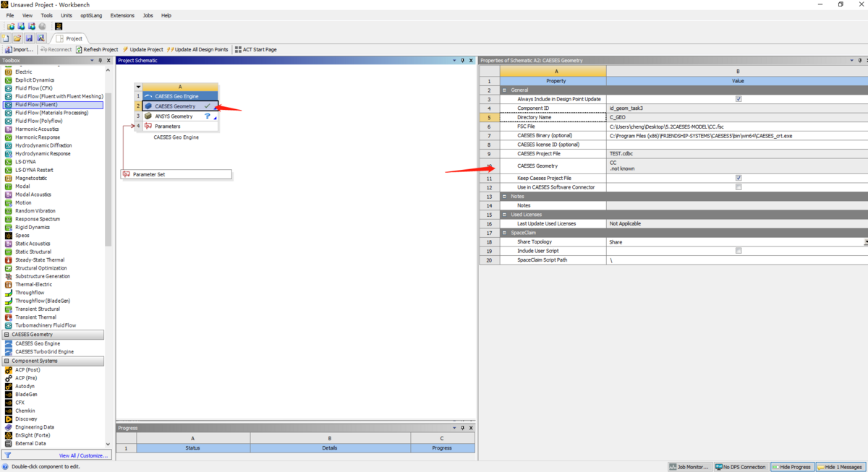Collapse the Component Systems toolbox section
The image size is (868, 472).
click(7, 361)
